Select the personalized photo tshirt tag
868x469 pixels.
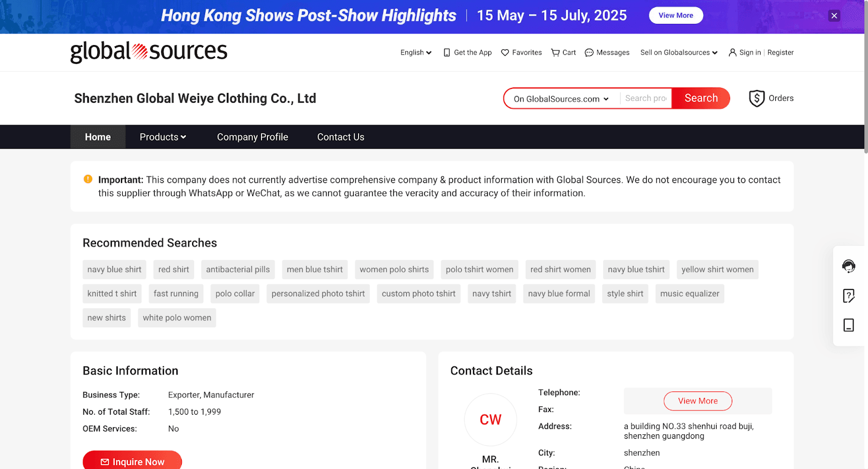pyautogui.click(x=318, y=294)
